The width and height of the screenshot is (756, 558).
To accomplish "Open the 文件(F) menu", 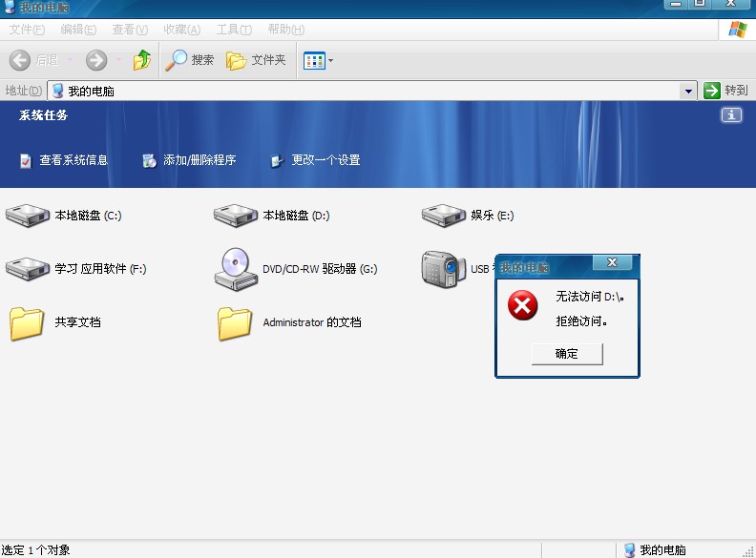I will [27, 30].
